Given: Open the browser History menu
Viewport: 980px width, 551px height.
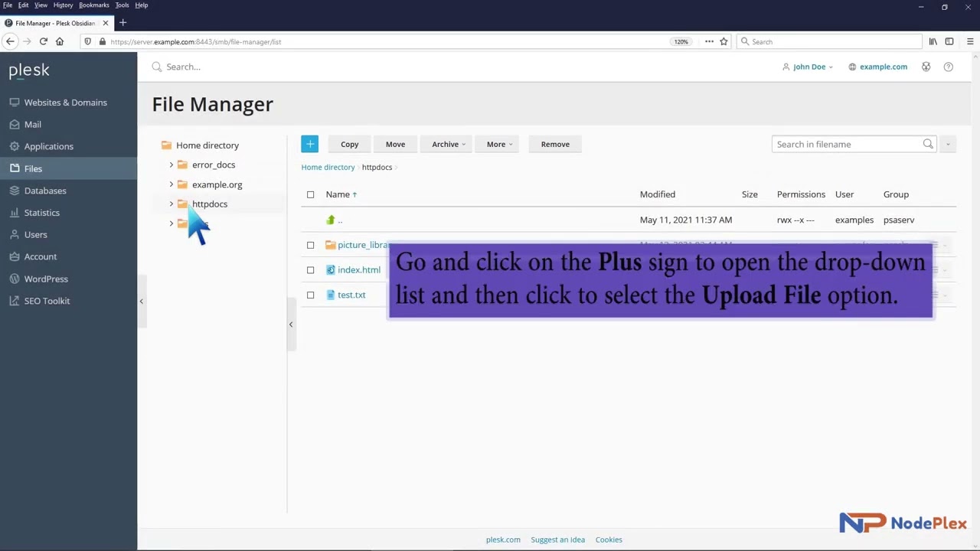Looking at the screenshot, I should point(63,5).
